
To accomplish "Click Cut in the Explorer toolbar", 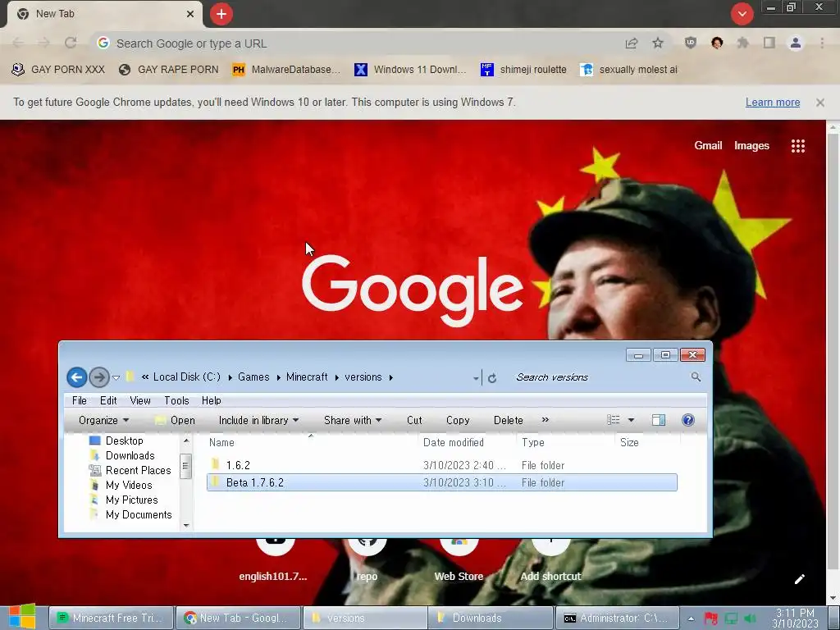I will pos(414,421).
